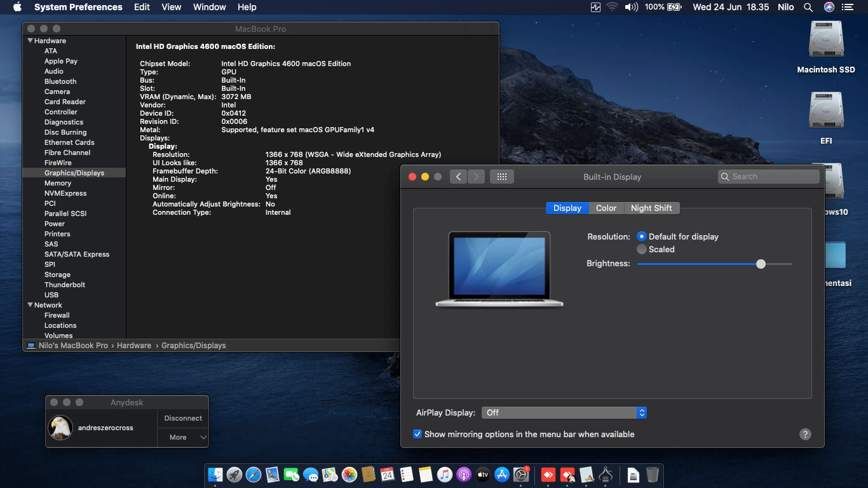Open System Preferences dock icon with badge
868x488 pixels.
pos(522,475)
